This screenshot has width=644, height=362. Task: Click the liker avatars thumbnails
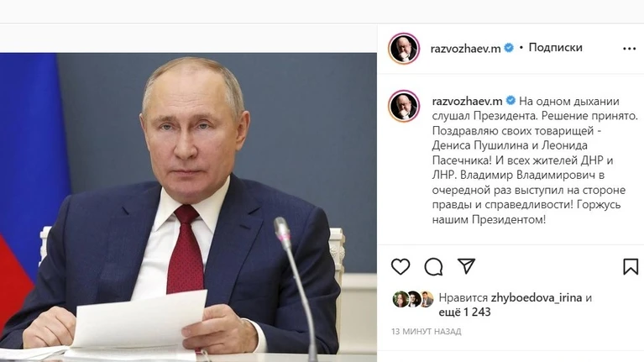click(413, 299)
